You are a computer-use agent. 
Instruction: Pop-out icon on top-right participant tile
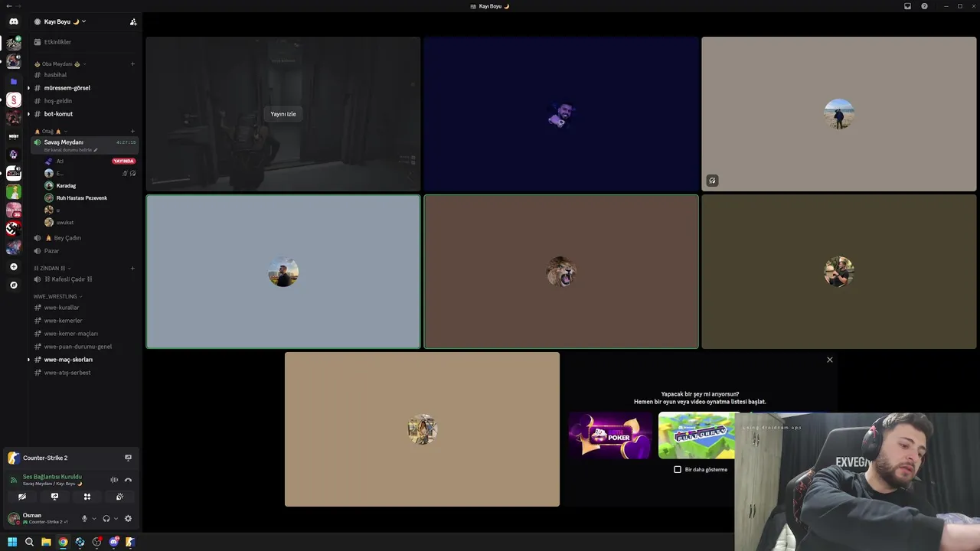tap(712, 181)
